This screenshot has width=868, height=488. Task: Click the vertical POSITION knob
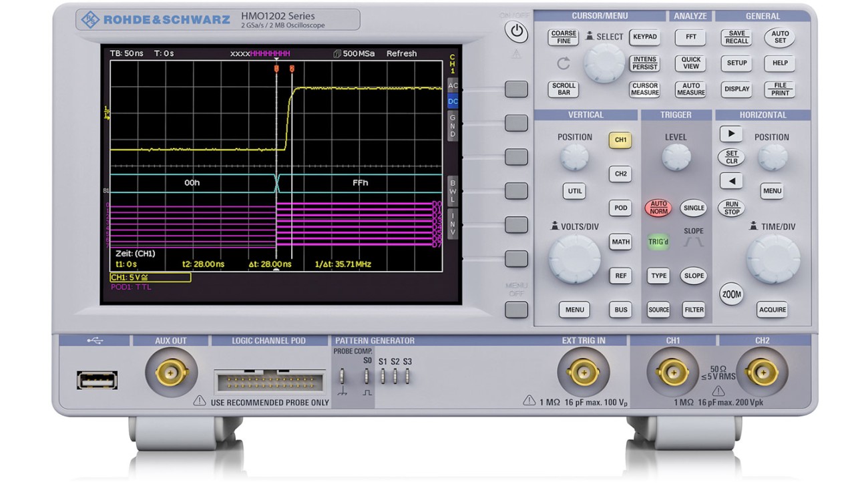[574, 158]
